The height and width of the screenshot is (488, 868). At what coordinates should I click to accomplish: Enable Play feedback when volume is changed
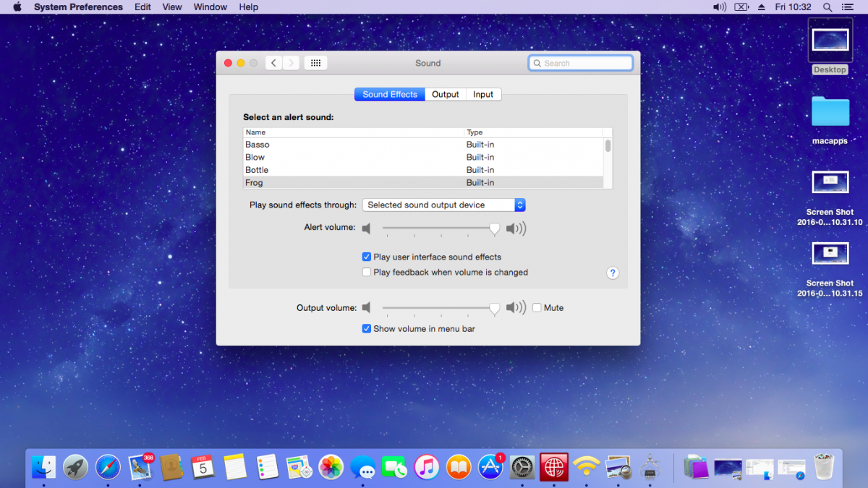(x=367, y=273)
